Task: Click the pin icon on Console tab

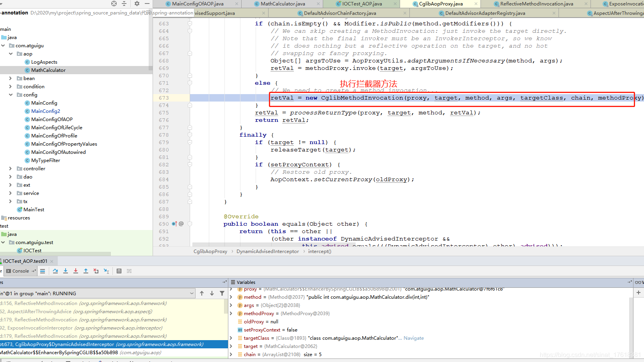Action: [34, 271]
